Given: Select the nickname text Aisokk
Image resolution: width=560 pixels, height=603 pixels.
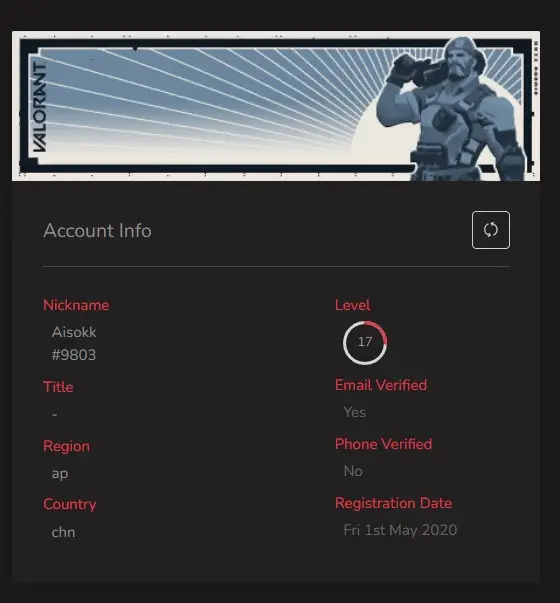Looking at the screenshot, I should pos(74,332).
